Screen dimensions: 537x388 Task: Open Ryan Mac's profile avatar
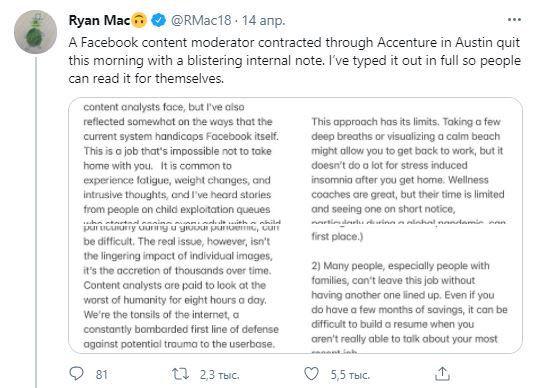[x=35, y=32]
